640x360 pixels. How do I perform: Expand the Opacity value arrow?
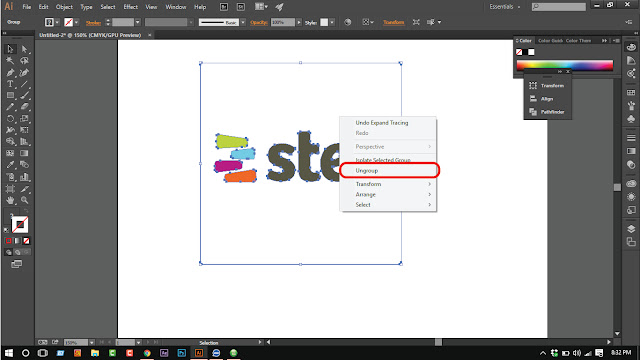point(299,22)
